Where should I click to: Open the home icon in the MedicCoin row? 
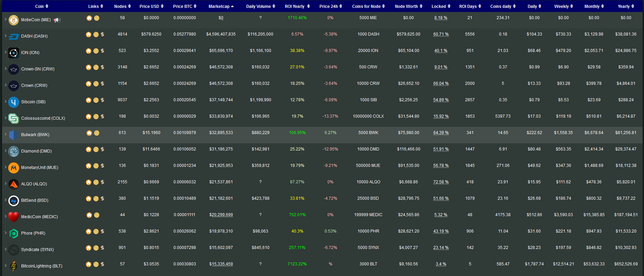(x=89, y=215)
